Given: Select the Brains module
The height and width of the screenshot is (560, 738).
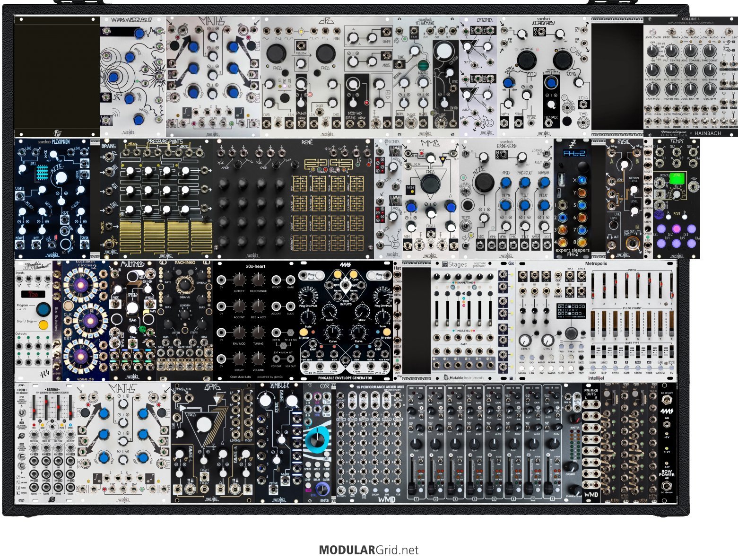Looking at the screenshot, I should [x=109, y=199].
